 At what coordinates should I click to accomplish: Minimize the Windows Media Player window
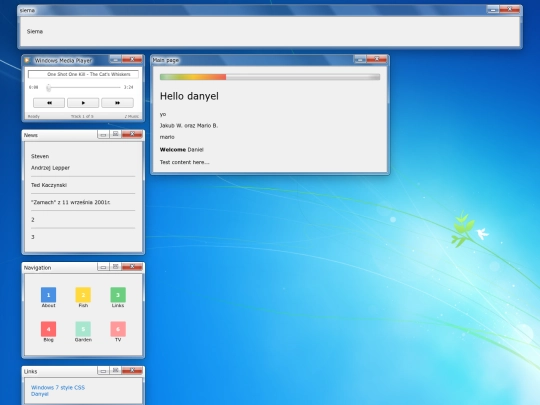pos(115,59)
